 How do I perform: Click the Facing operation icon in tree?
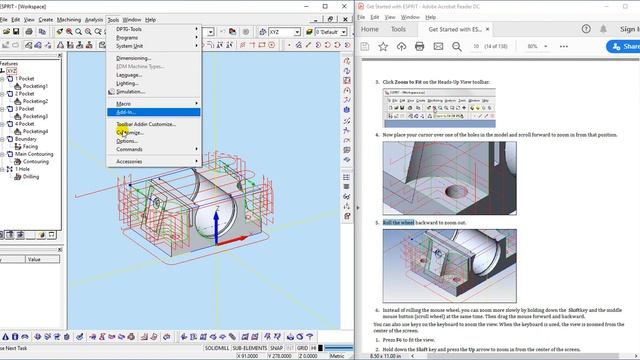pos(18,147)
